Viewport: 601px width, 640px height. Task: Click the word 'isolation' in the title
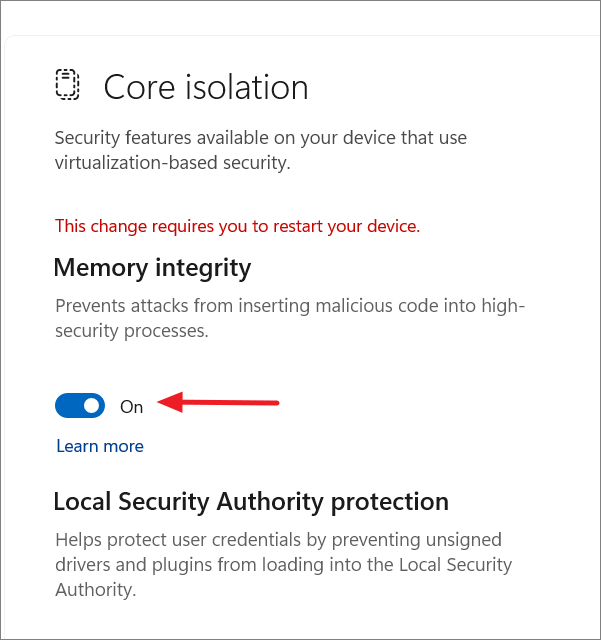(x=247, y=87)
